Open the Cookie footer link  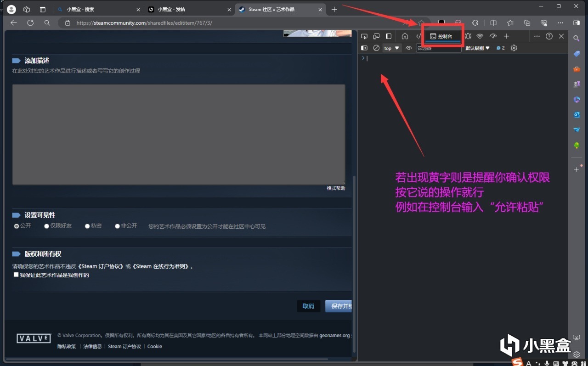[x=154, y=347]
